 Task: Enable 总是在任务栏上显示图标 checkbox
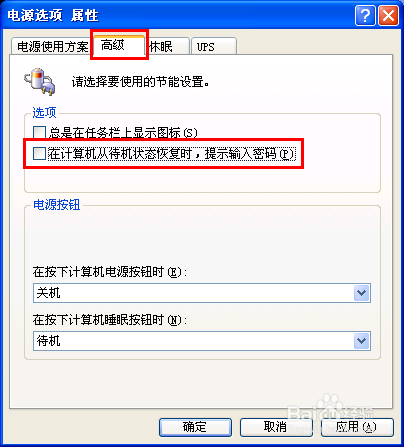pos(39,132)
